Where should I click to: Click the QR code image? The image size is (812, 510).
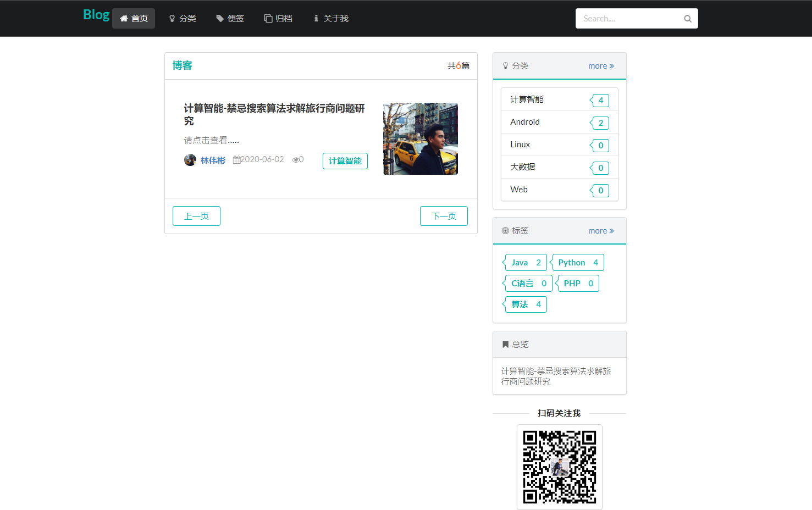(x=560, y=467)
